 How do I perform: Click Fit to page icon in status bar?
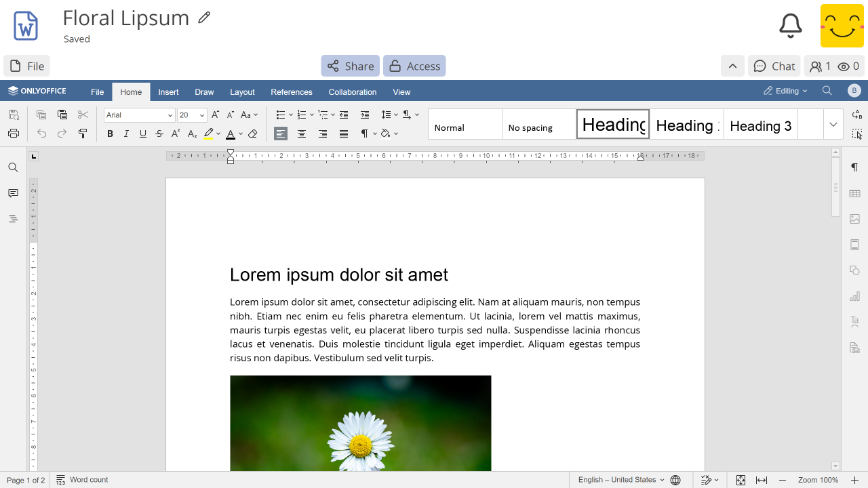pyautogui.click(x=741, y=480)
